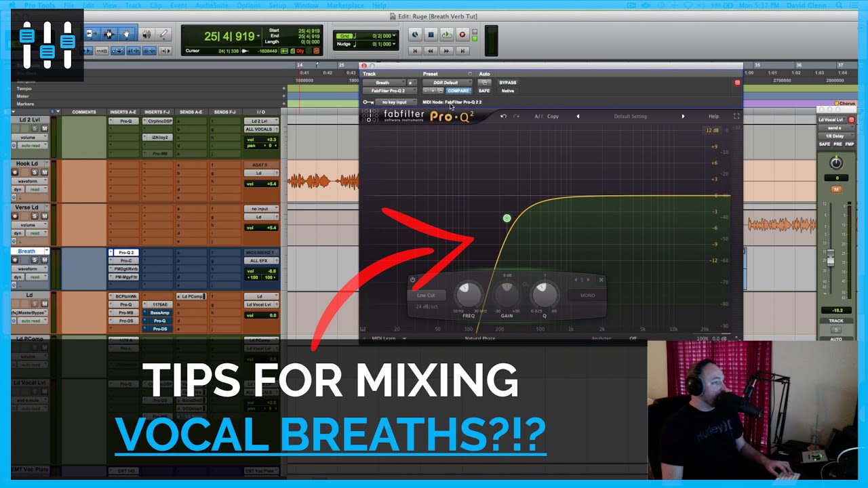Click the Low Cut filter shape button
This screenshot has height=488, width=868.
tap(426, 296)
